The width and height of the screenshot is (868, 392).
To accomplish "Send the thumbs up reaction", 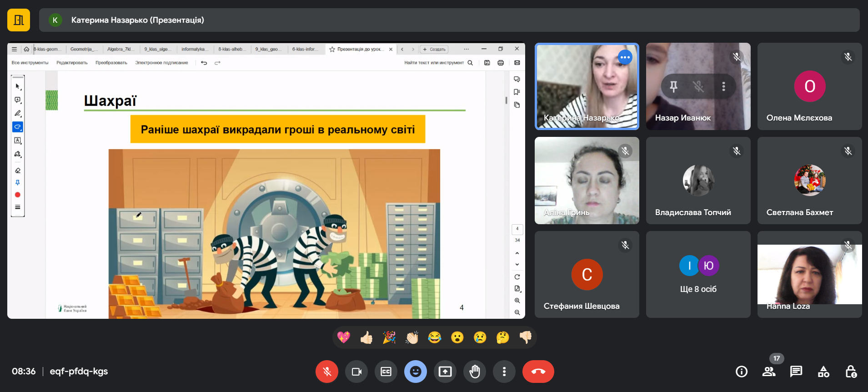I will (x=366, y=337).
